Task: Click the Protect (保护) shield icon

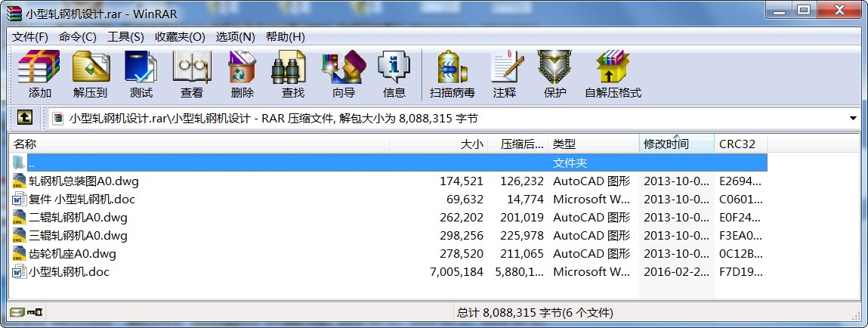Action: coord(554,74)
